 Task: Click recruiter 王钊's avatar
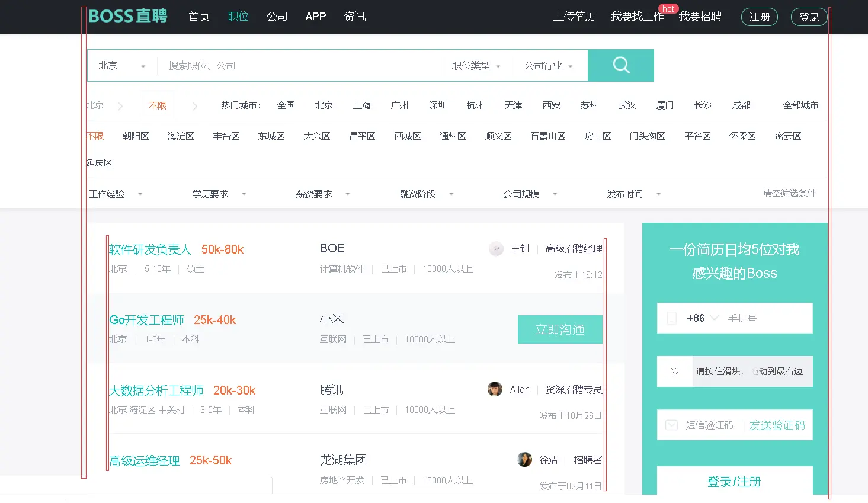496,249
